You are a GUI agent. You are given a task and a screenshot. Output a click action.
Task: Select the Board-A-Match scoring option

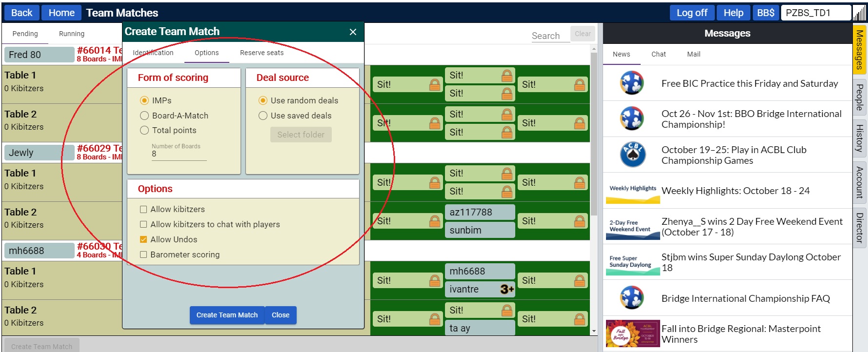click(144, 116)
